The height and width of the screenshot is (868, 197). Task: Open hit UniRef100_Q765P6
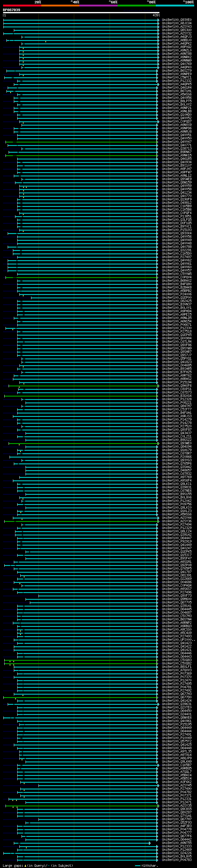(177, 463)
